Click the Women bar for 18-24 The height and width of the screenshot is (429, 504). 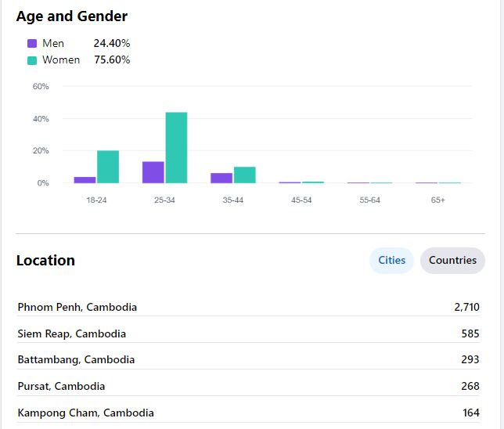108,167
